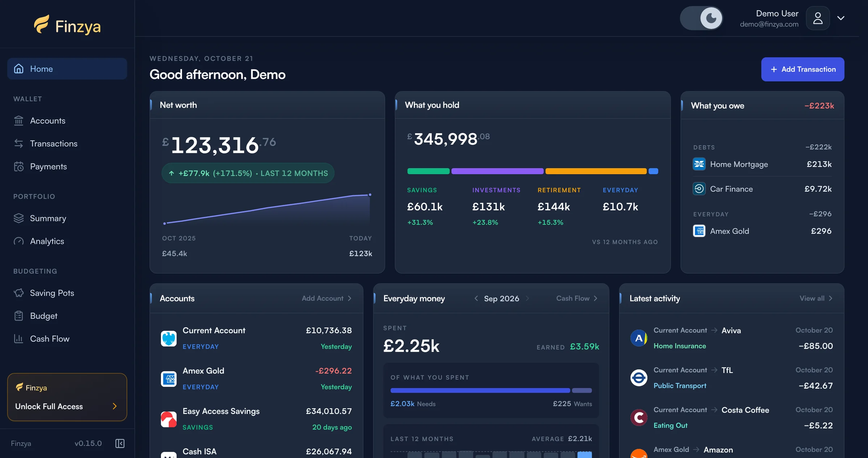
Task: Click the TfL roundel icon in Latest activity
Action: pos(639,378)
